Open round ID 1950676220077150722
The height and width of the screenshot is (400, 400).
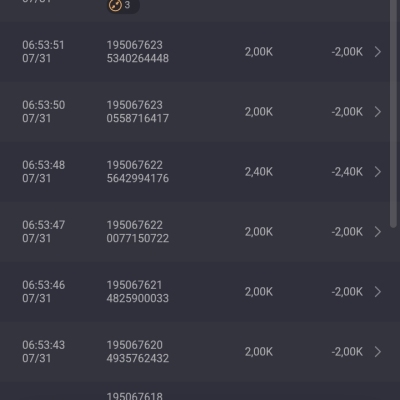coord(138,232)
